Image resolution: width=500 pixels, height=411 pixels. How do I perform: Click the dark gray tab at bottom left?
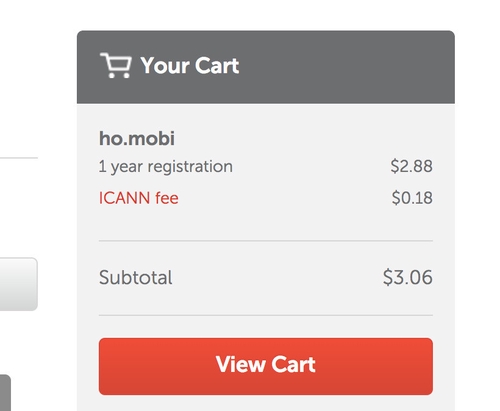5,393
